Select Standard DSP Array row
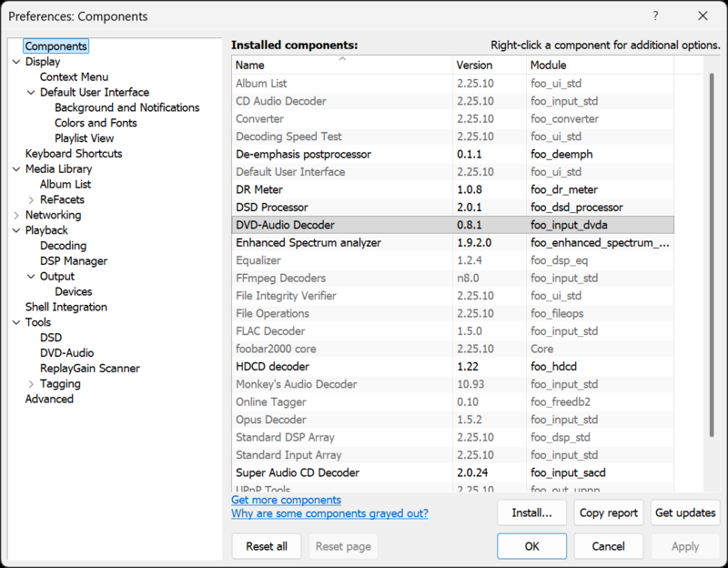Screen dimensions: 728x568 click(452, 438)
